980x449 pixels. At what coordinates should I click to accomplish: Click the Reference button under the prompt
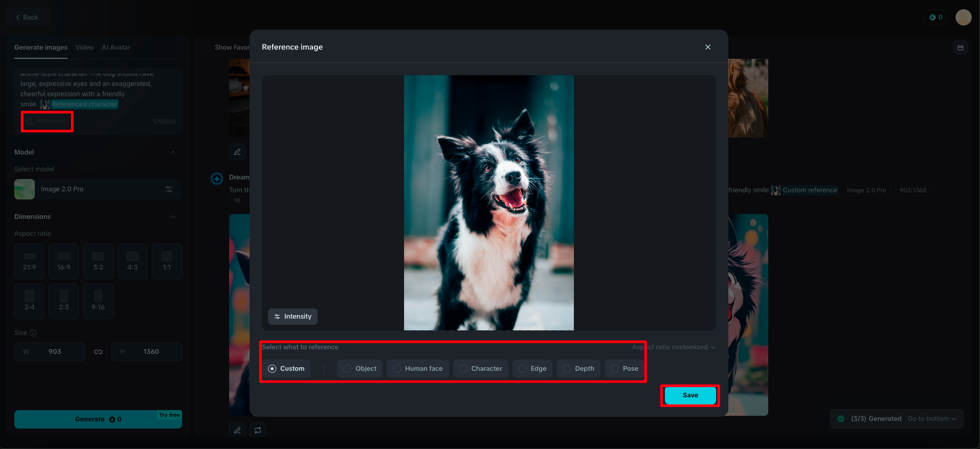coord(47,121)
